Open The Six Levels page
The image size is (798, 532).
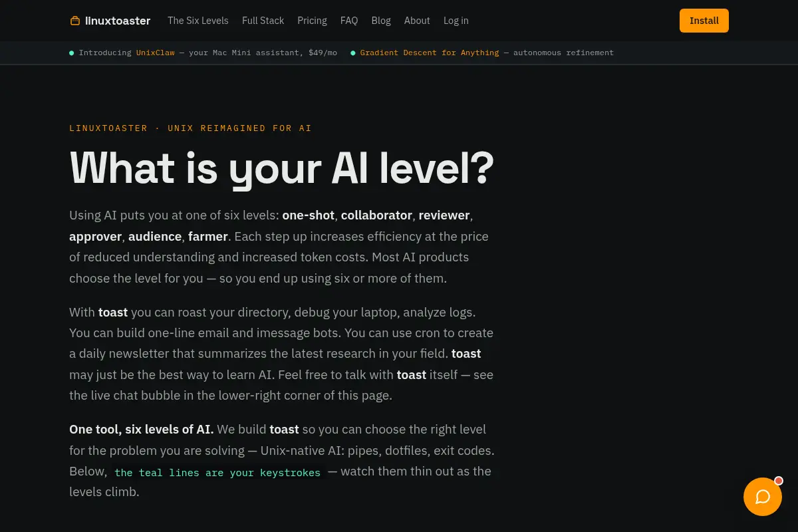(x=198, y=21)
